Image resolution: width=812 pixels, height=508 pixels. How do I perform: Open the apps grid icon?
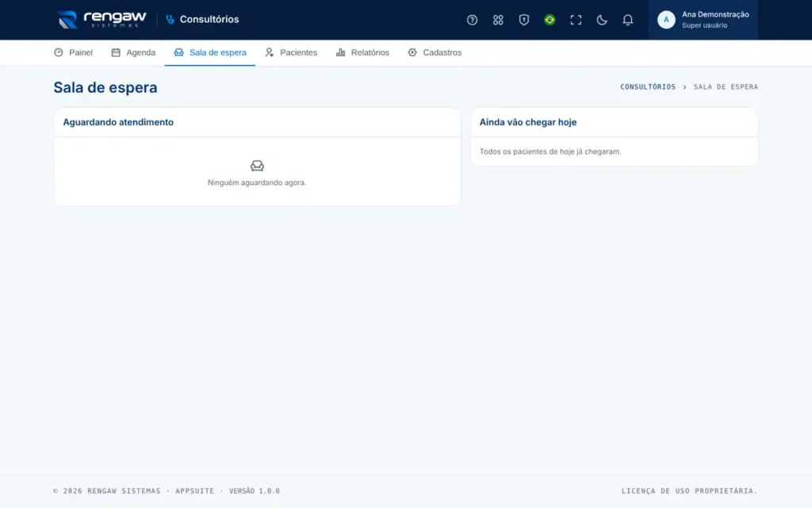(498, 20)
